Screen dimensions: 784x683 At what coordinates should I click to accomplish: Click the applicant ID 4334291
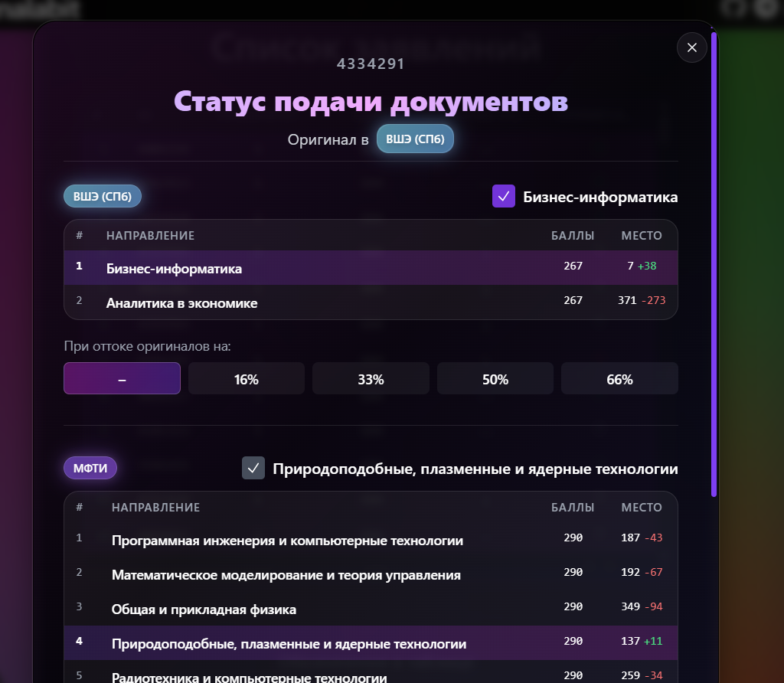pos(371,64)
